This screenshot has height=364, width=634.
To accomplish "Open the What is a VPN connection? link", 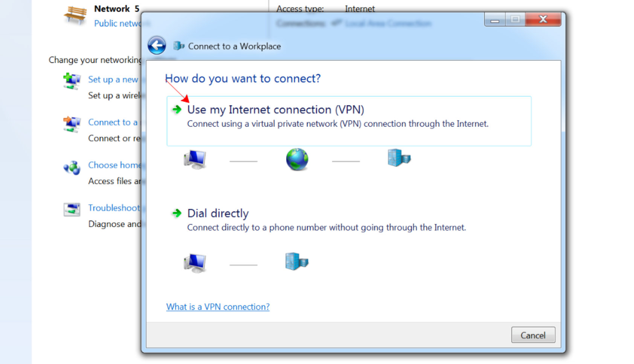I will (218, 307).
